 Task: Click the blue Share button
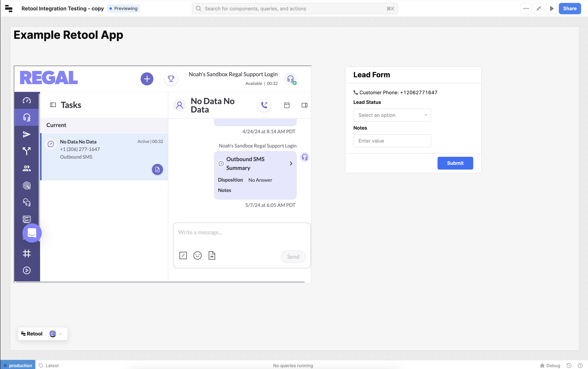tap(570, 9)
